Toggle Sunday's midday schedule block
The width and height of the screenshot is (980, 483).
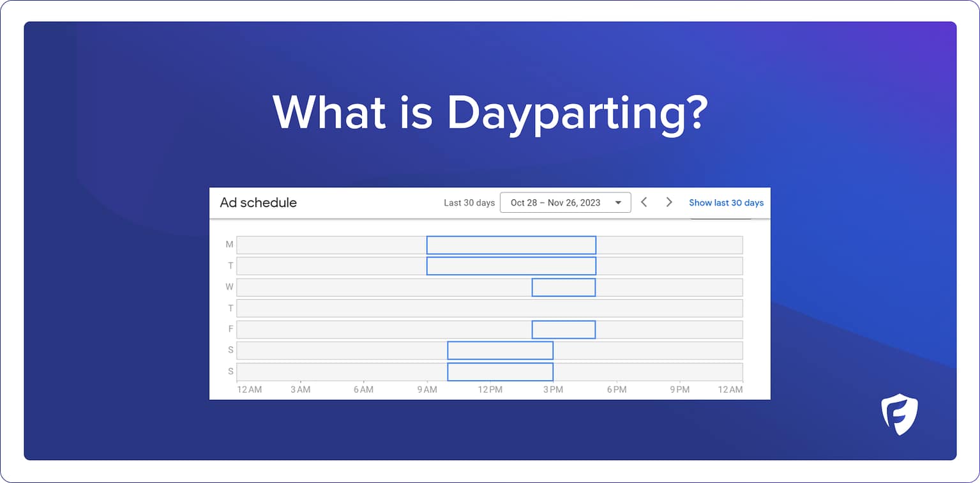501,371
